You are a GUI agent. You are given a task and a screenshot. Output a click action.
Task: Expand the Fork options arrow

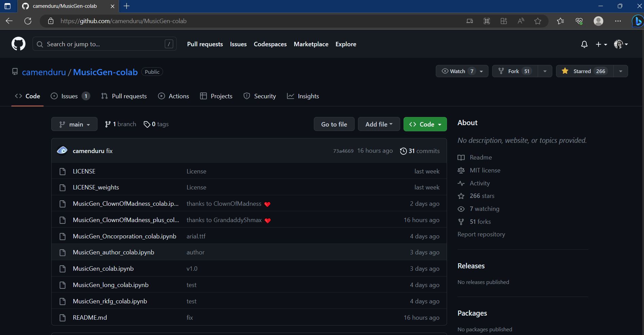coord(545,71)
